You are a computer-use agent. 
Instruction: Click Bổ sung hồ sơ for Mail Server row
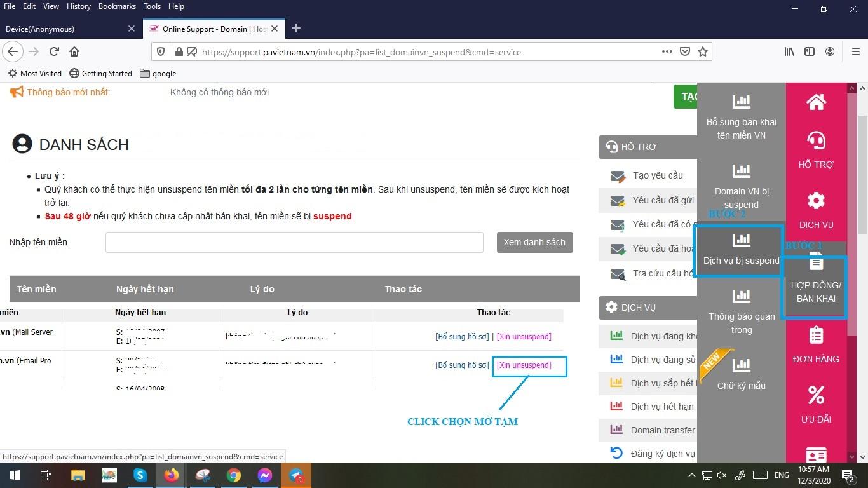(x=462, y=336)
